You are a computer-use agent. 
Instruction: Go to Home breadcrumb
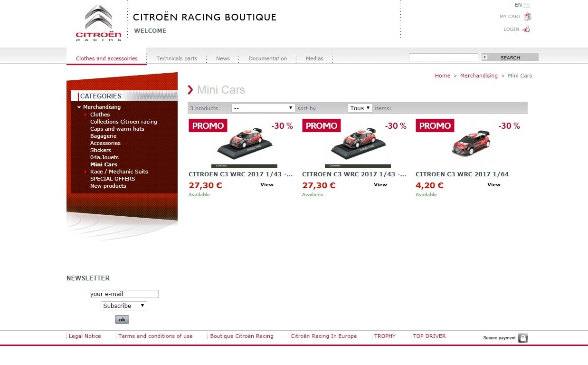click(x=442, y=76)
